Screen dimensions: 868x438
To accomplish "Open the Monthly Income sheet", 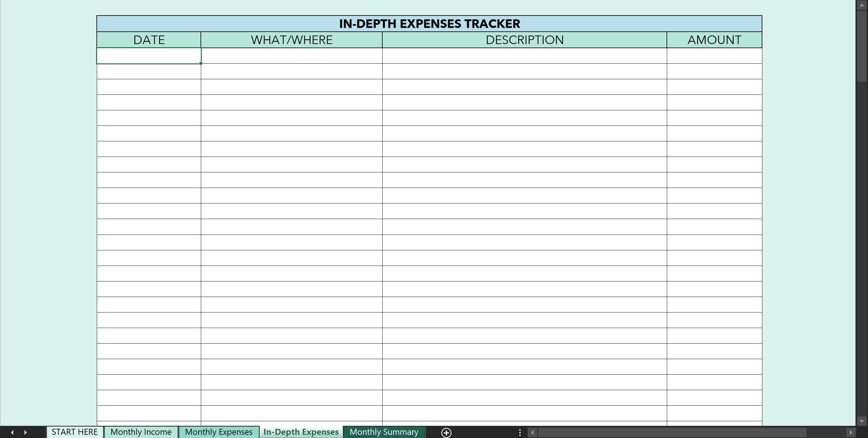I will pos(141,432).
